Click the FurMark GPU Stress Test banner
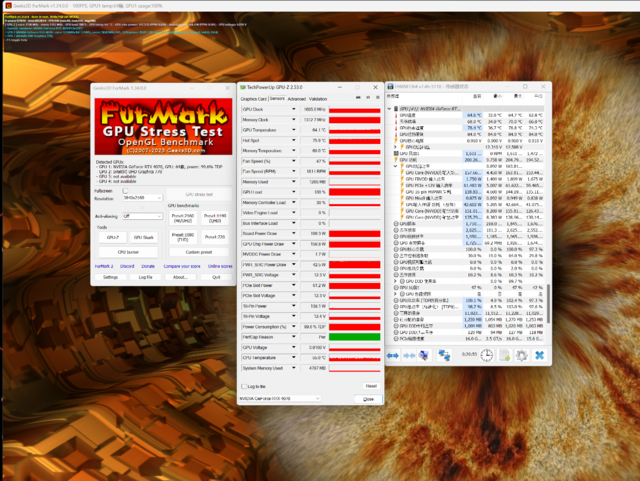Image resolution: width=640 pixels, height=481 pixels. click(x=163, y=127)
